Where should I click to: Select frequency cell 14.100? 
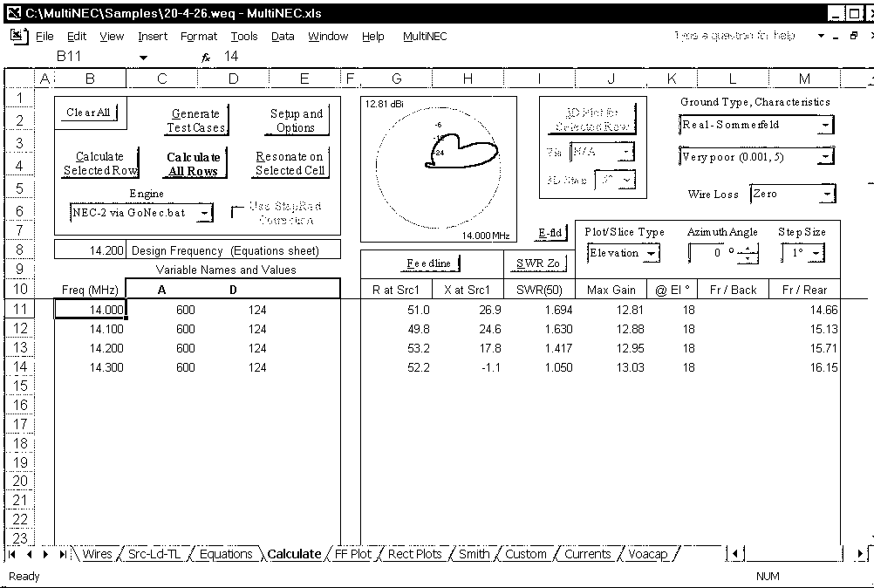pyautogui.click(x=91, y=329)
